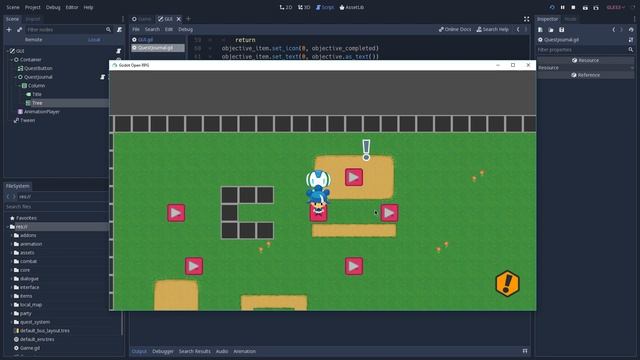Open the Scene menu

13,7
